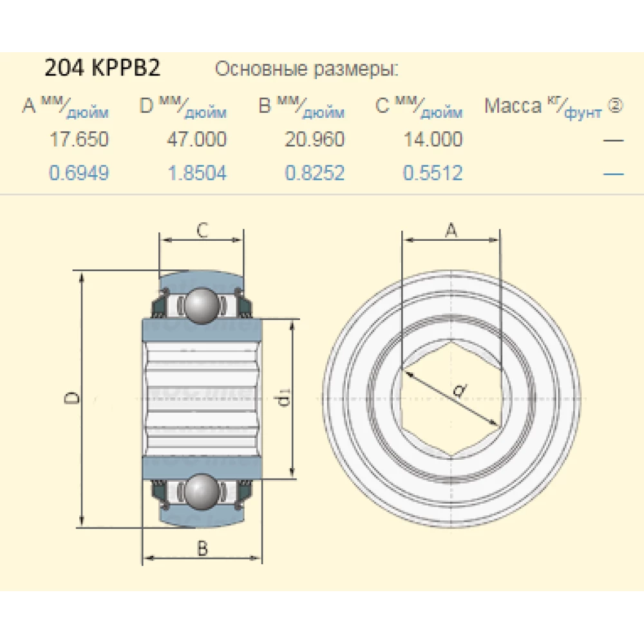
Task: Click the footnote symbol ② next to Масса
Action: (x=616, y=106)
